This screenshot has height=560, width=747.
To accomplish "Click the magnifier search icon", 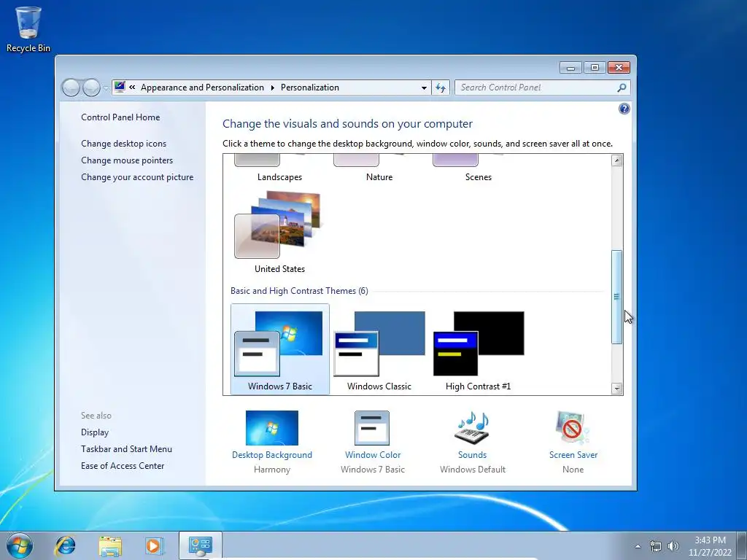I will click(622, 87).
